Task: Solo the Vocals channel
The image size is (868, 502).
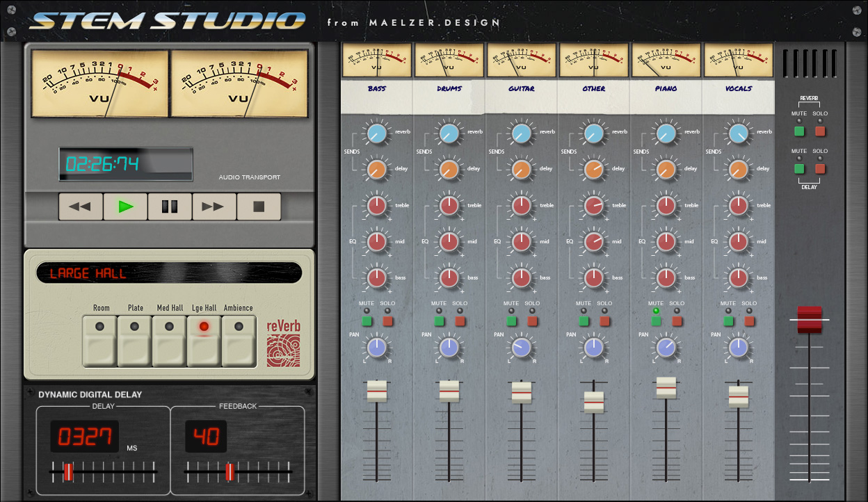Action: (749, 321)
